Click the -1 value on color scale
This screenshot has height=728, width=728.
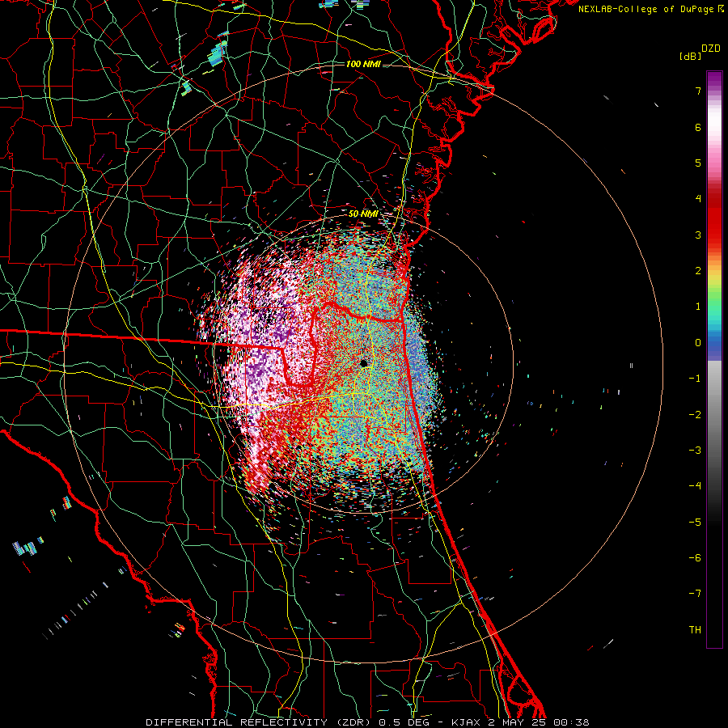tap(695, 379)
